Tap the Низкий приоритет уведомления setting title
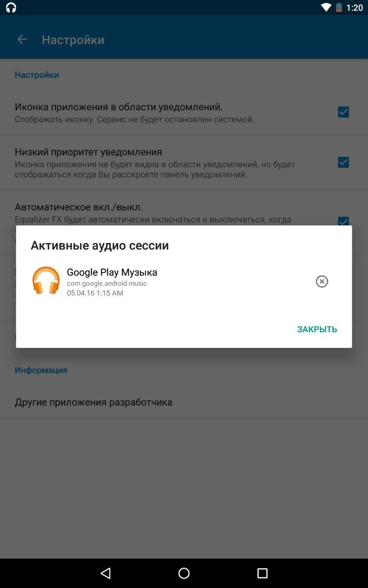Image resolution: width=368 pixels, height=588 pixels. pyautogui.click(x=88, y=152)
